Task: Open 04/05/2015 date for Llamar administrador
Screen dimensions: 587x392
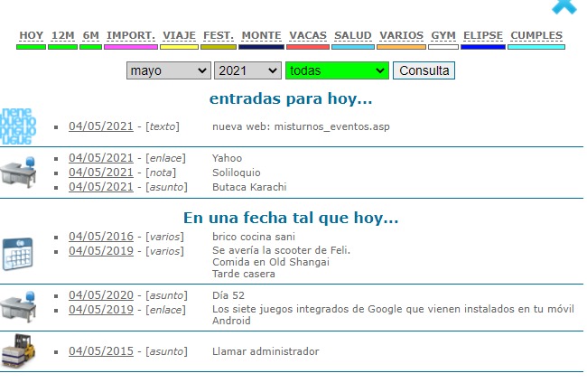Action: 101,351
